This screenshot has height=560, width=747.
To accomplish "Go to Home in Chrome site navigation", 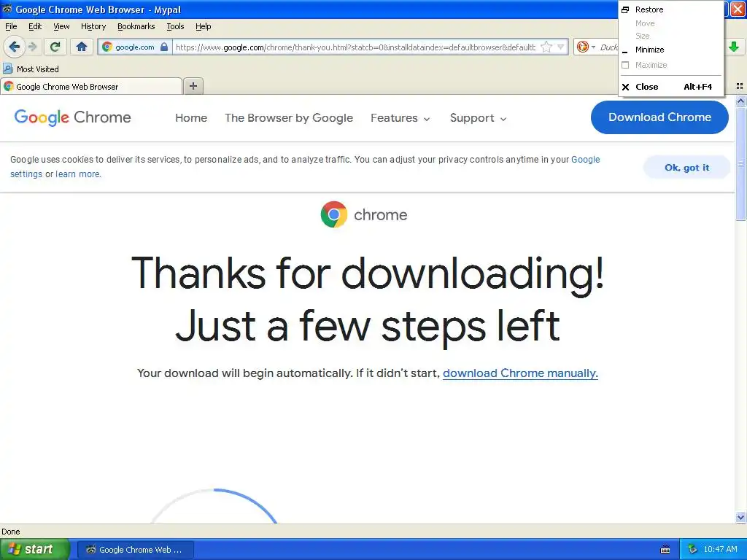I will pyautogui.click(x=191, y=118).
